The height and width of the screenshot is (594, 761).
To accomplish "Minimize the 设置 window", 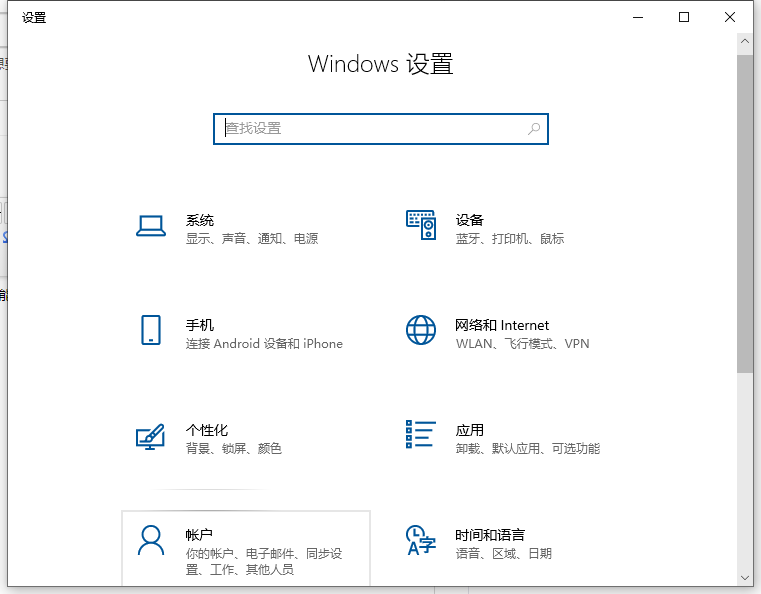I will 638,17.
